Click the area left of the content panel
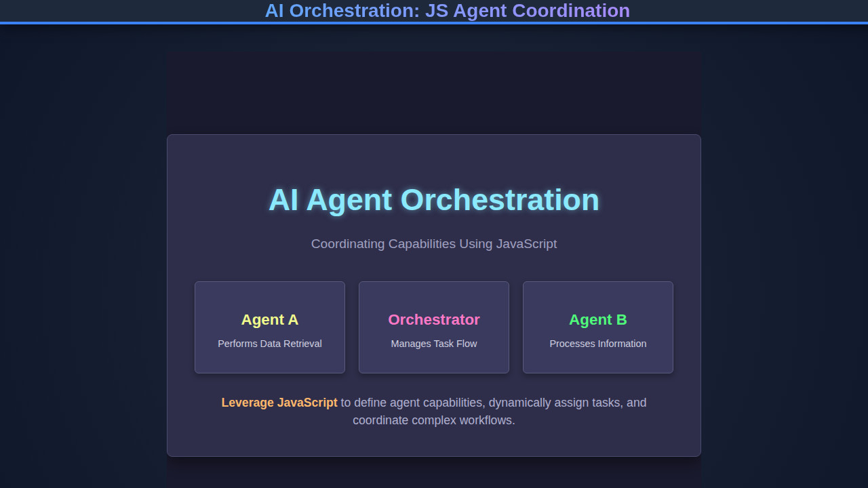This screenshot has height=488, width=868. pos(81,271)
